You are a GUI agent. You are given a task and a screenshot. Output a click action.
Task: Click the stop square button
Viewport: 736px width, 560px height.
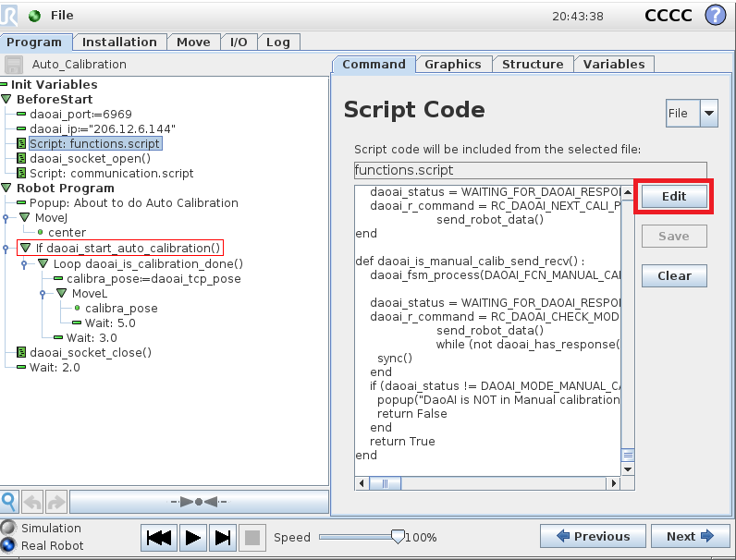[252, 538]
